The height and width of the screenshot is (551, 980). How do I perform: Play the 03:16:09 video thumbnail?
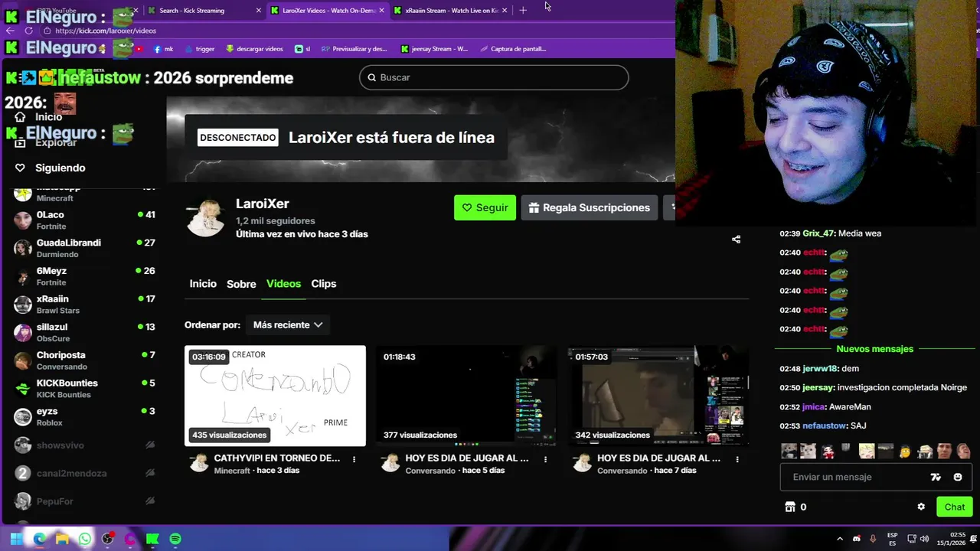275,396
